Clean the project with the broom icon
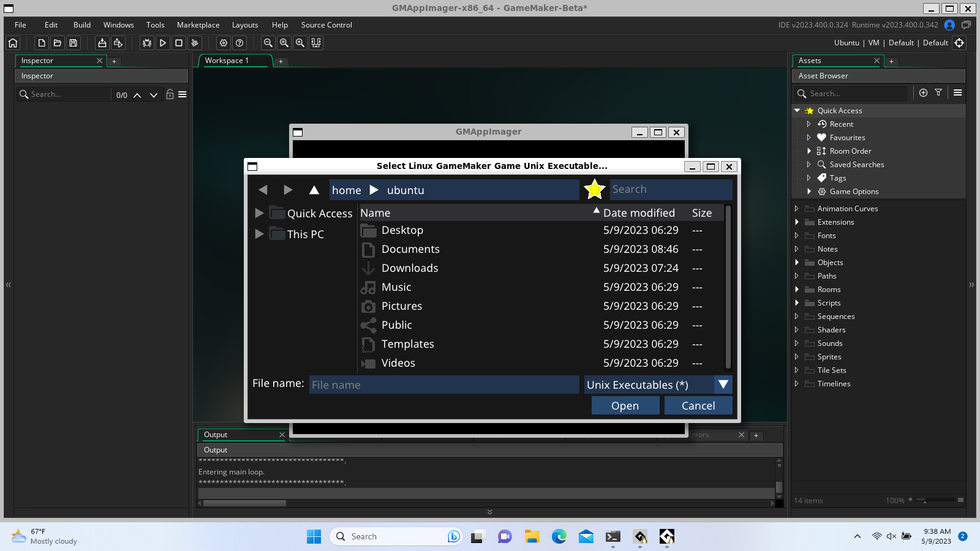 [x=195, y=43]
